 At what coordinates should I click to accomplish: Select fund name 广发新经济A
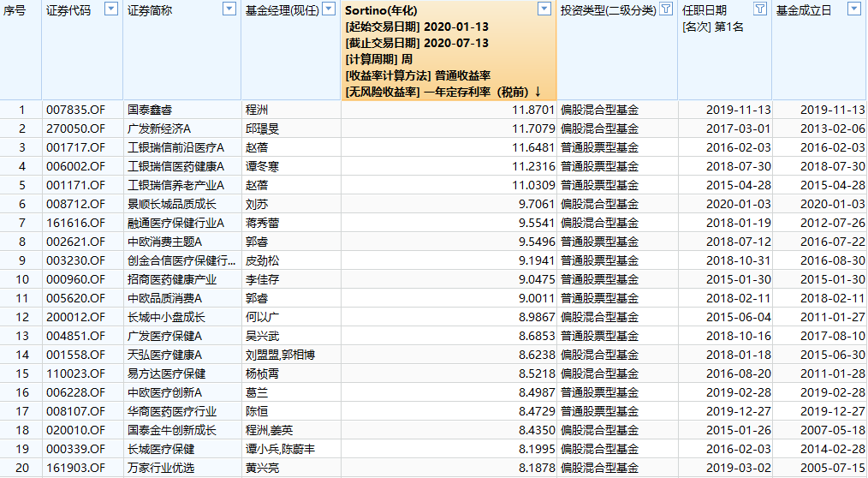pos(159,128)
